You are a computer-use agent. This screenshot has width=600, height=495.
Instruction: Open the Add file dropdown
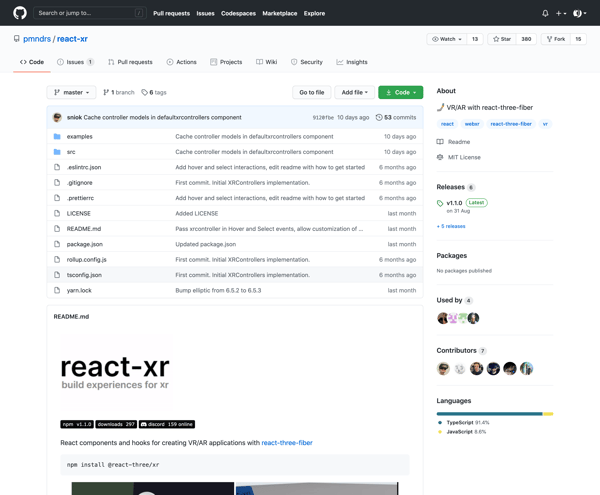point(354,93)
